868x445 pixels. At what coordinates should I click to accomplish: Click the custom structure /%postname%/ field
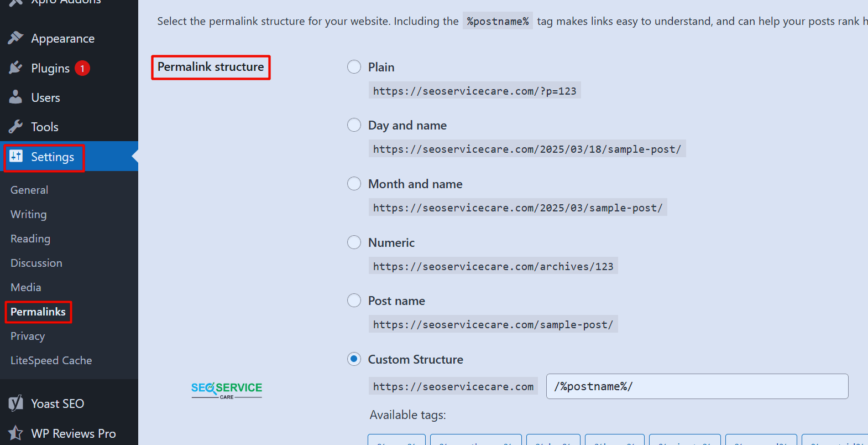[x=697, y=386]
